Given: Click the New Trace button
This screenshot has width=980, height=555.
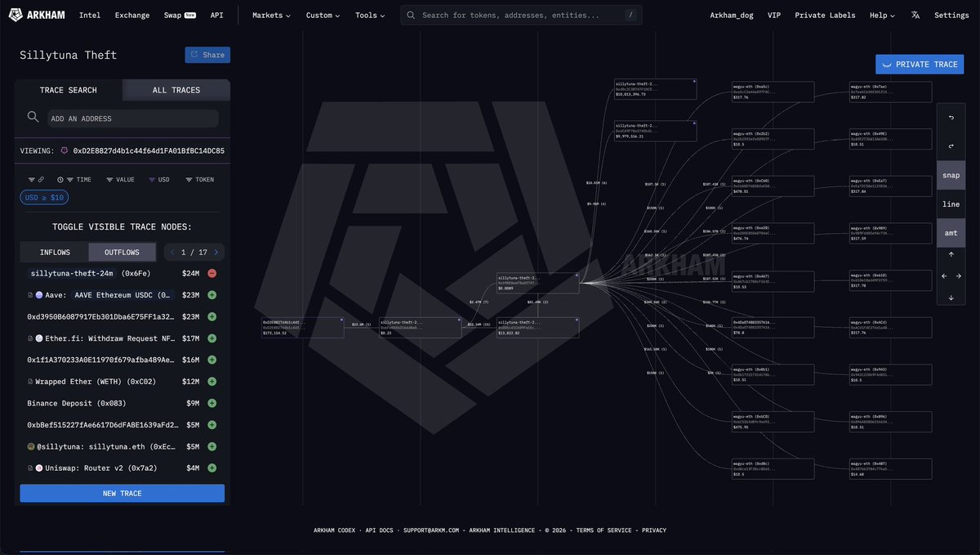Looking at the screenshot, I should point(122,493).
